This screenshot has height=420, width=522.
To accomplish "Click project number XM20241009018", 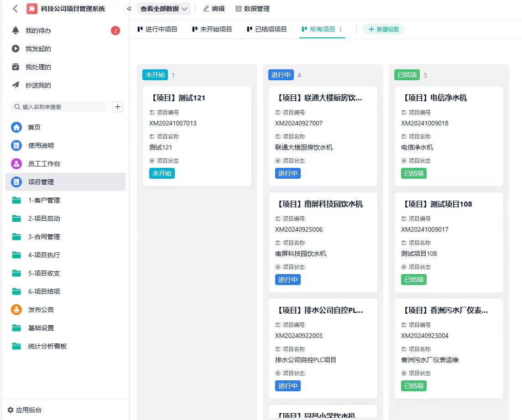I will (x=424, y=123).
